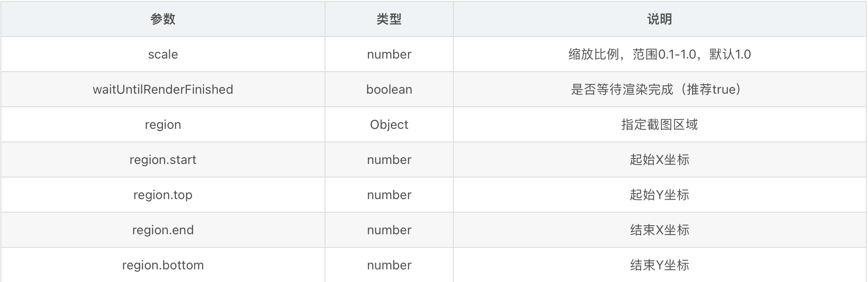Image resolution: width=868 pixels, height=282 pixels.
Task: Select the region parameter cell
Action: tap(163, 124)
